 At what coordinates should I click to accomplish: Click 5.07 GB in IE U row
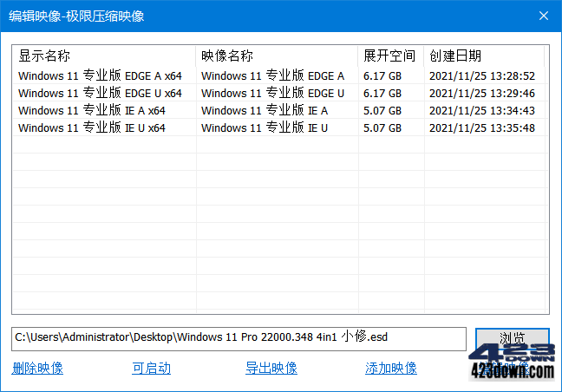tap(382, 127)
